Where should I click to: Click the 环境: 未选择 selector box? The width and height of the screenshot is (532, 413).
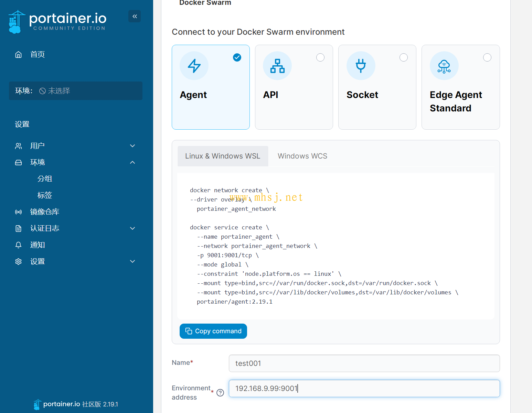[76, 91]
